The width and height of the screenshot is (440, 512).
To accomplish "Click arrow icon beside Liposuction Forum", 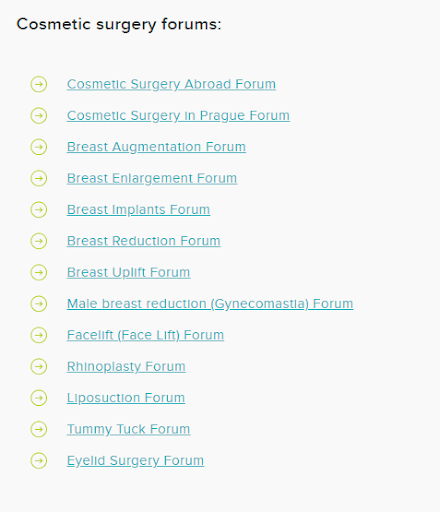I will pos(39,398).
